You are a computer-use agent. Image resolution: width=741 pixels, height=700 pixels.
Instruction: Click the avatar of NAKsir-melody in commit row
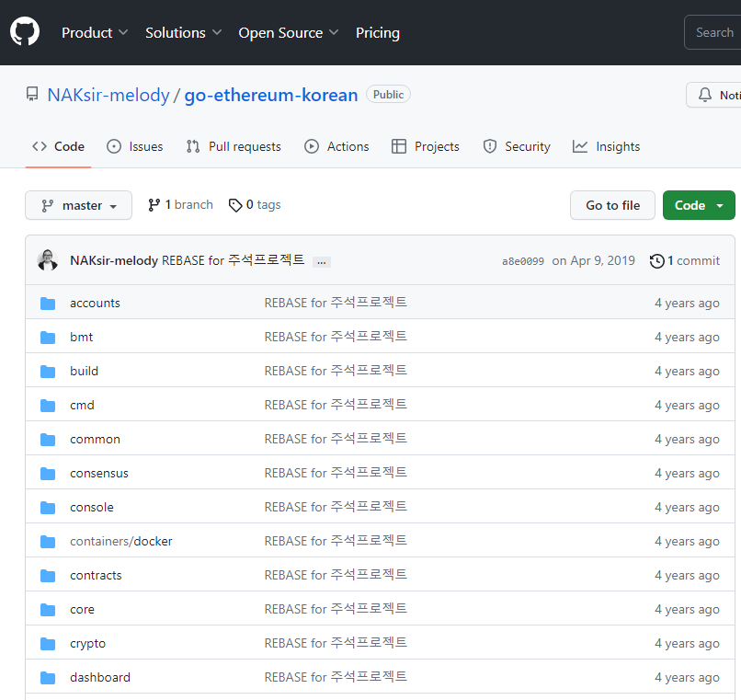(47, 260)
